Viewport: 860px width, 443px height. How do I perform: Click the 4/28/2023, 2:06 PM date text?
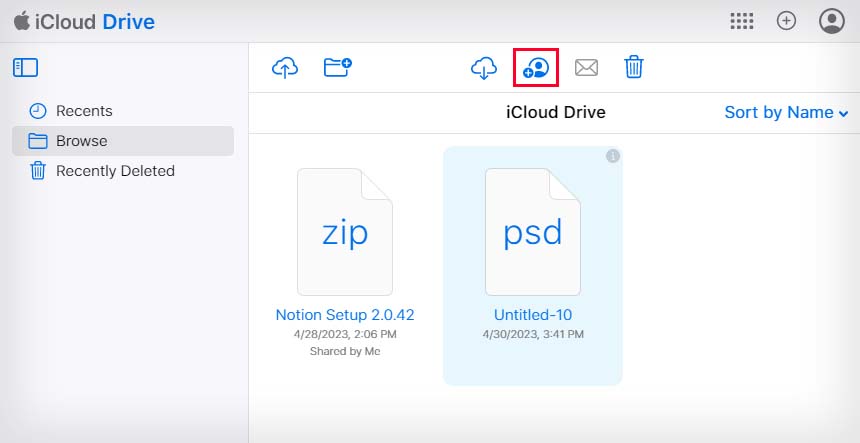pyautogui.click(x=345, y=334)
